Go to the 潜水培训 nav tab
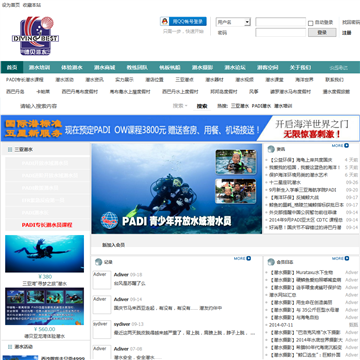360x360 pixels. click(39, 68)
